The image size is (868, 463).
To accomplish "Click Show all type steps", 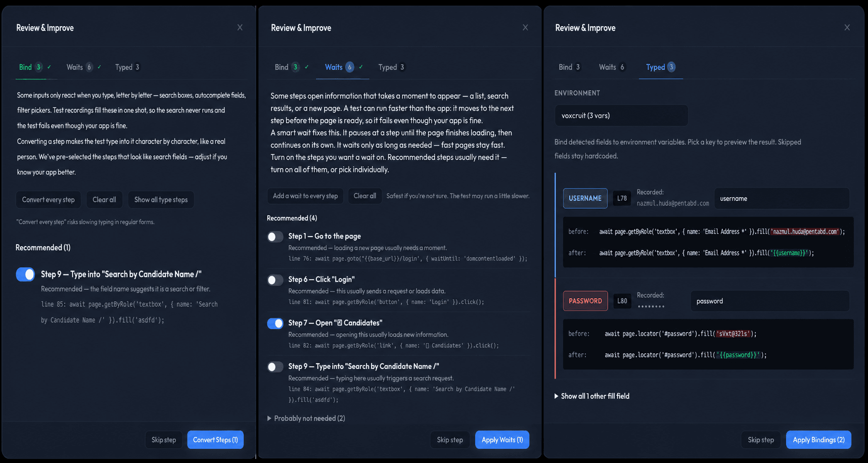I will point(161,200).
